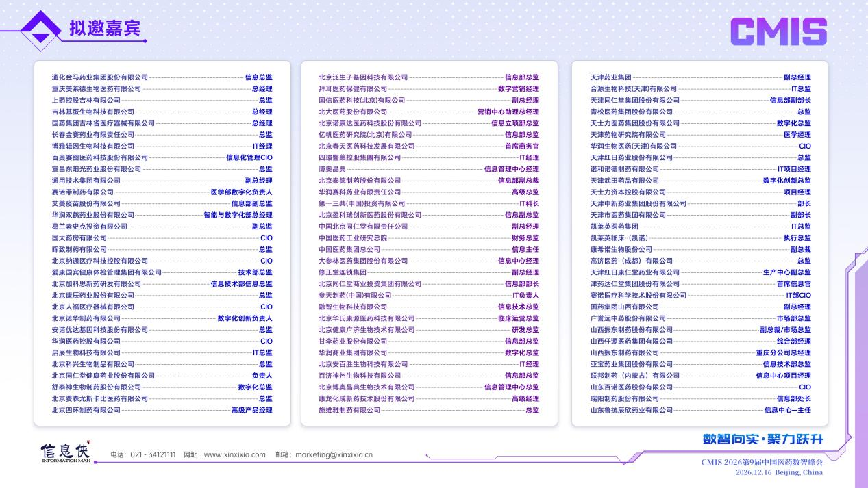Select the title 首席商务官
This screenshot has height=488, width=868.
pyautogui.click(x=522, y=146)
